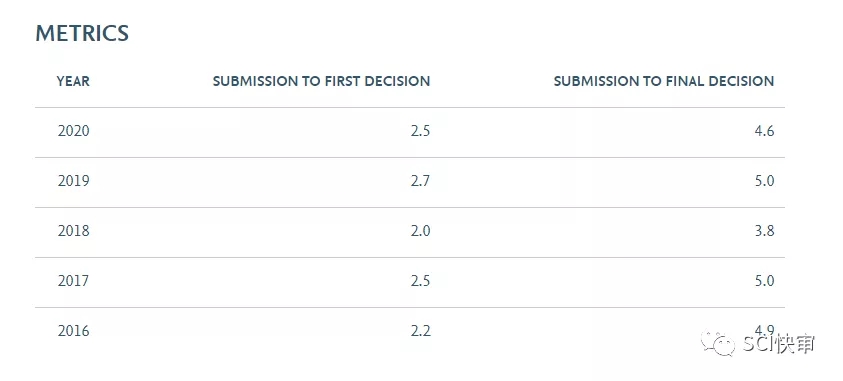Click the METRICS section heading

(x=82, y=33)
